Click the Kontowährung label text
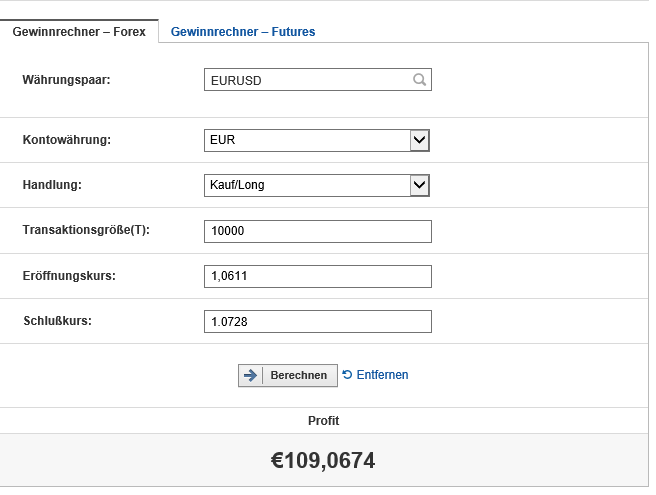Screen dimensions: 656x495 click(66, 140)
